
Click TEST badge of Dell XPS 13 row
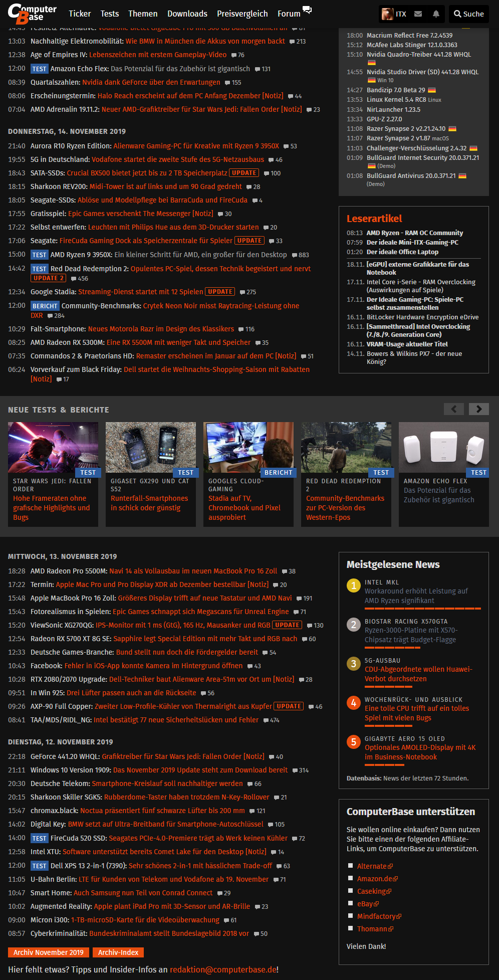[x=39, y=866]
